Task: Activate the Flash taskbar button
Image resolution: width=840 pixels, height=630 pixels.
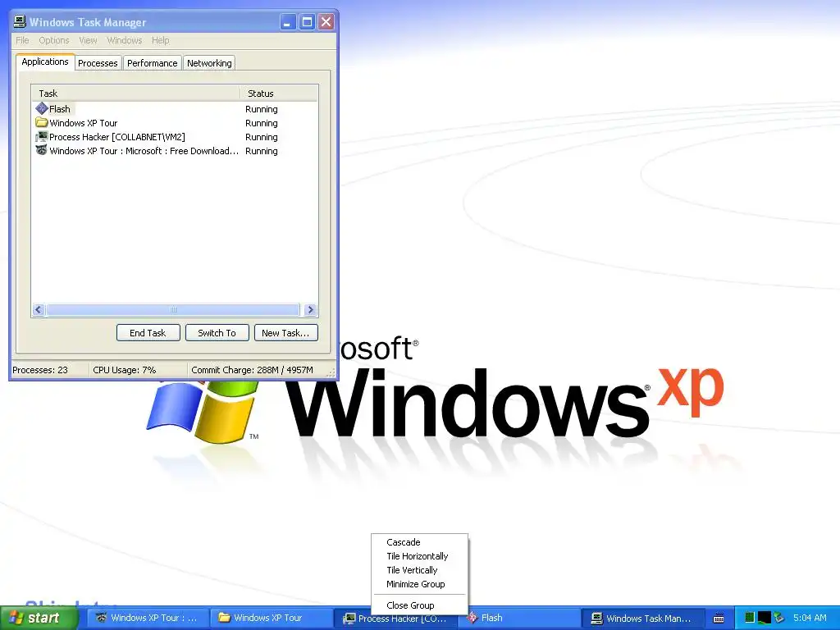Action: click(x=518, y=619)
